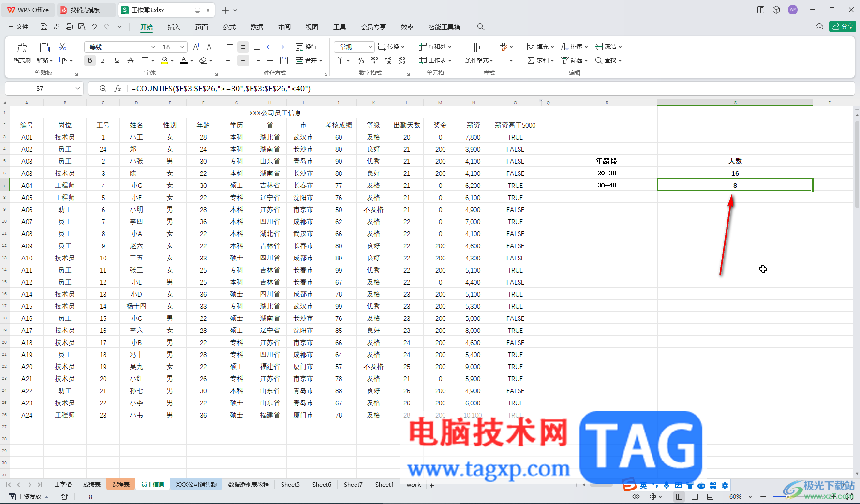
Task: Expand the Merge (合并) dropdown
Action: point(321,60)
